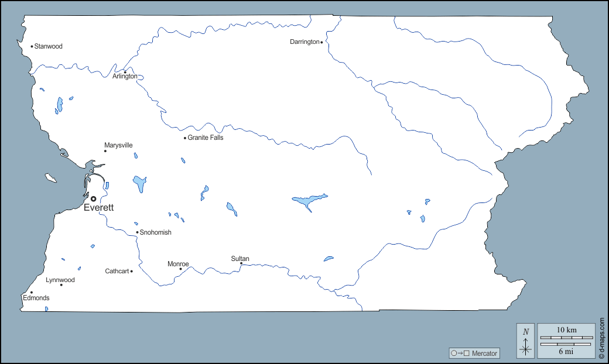
Task: Click the Cathcart town dot marker
Action: tap(132, 271)
